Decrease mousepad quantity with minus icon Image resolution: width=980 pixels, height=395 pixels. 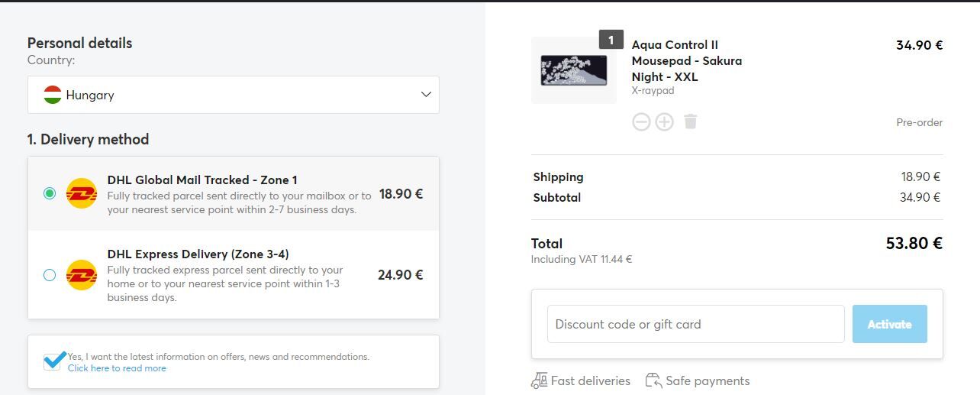click(x=641, y=121)
